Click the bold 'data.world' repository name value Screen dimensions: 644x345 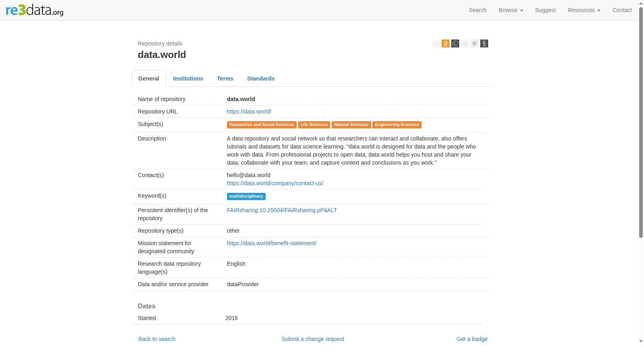241,99
